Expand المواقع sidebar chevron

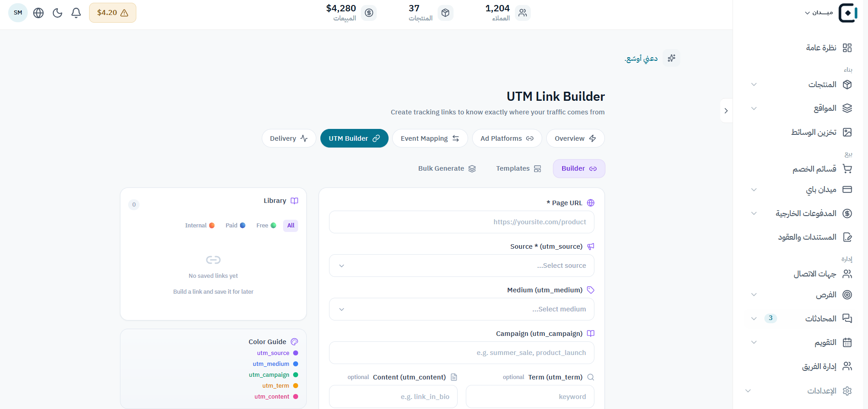pyautogui.click(x=754, y=108)
